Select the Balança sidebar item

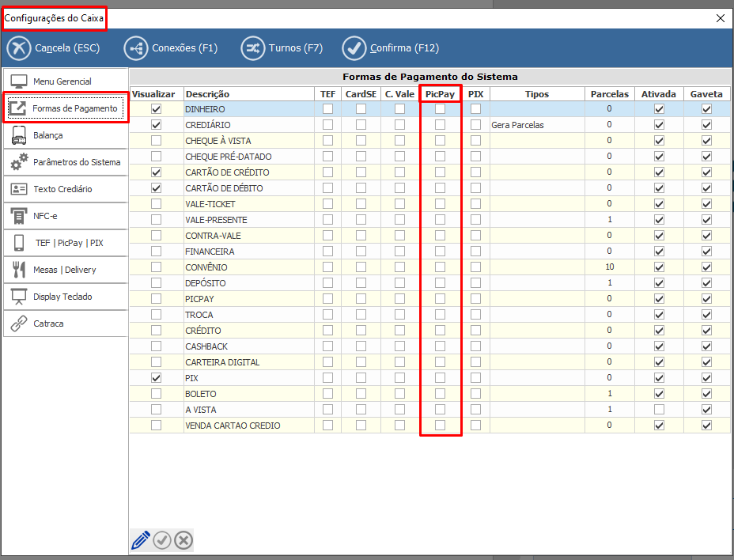coord(65,135)
